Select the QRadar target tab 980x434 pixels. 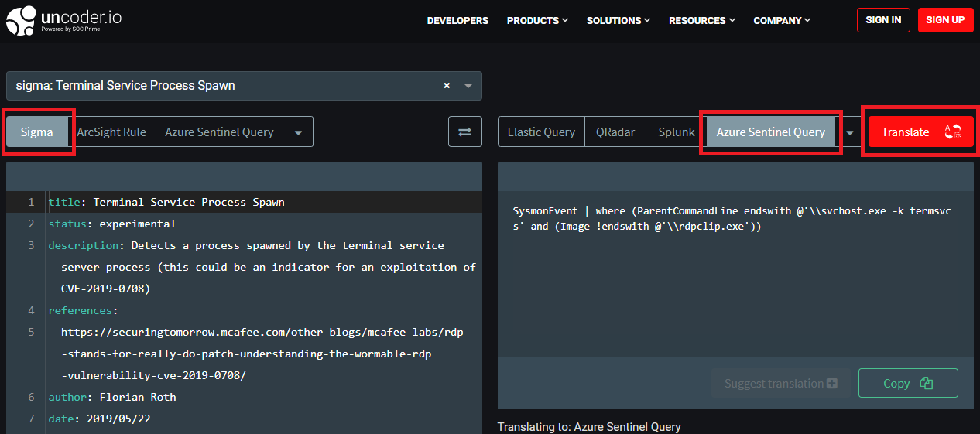(615, 132)
